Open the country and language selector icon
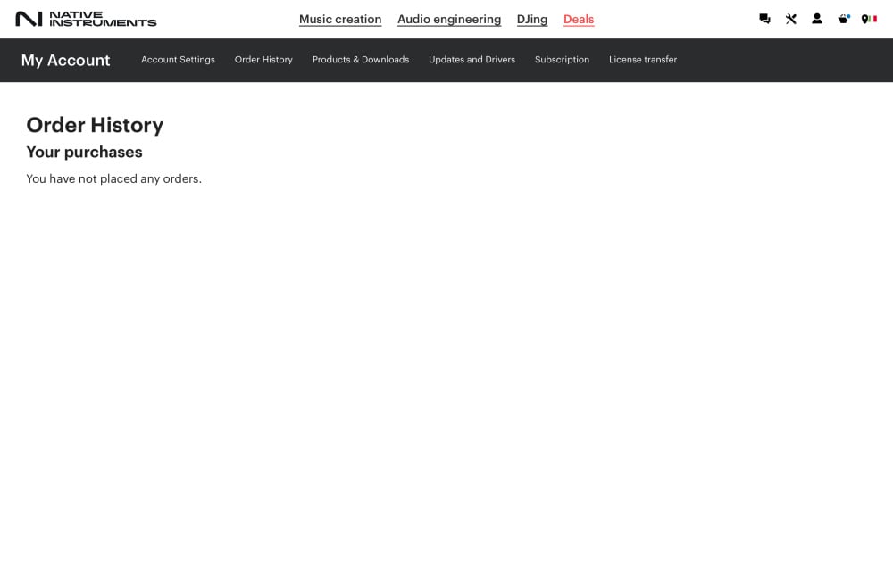Viewport: 893px width, 588px height. tap(869, 19)
